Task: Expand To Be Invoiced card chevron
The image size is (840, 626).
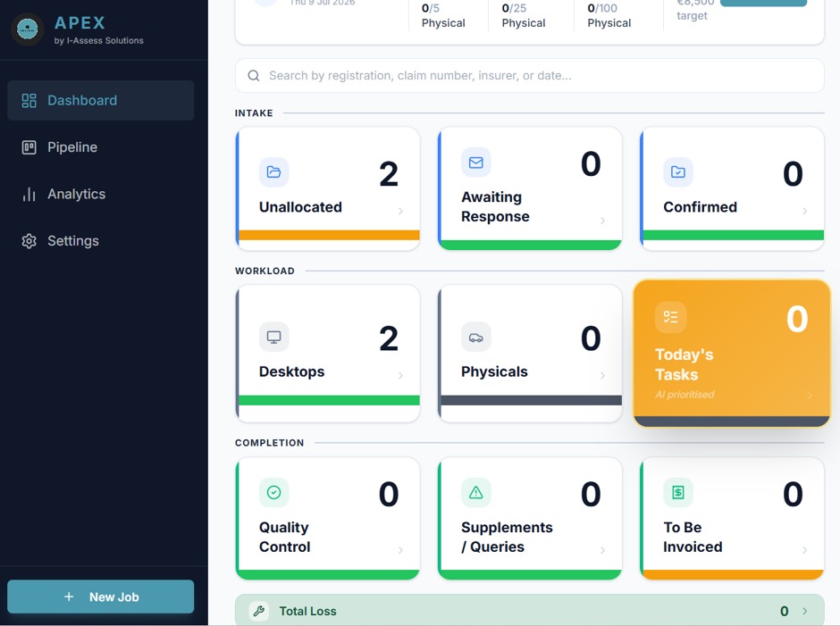Action: point(804,550)
